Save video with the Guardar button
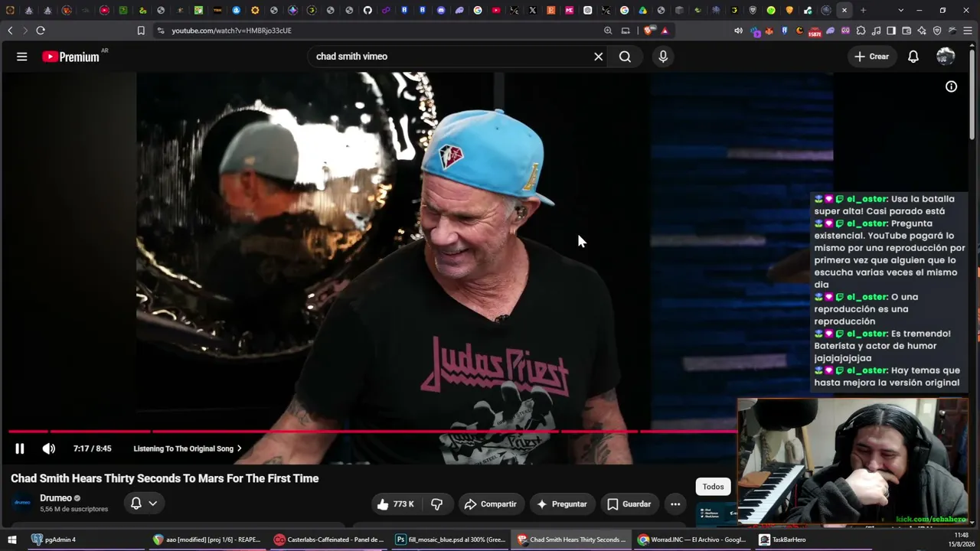This screenshot has height=551, width=980. 629,504
